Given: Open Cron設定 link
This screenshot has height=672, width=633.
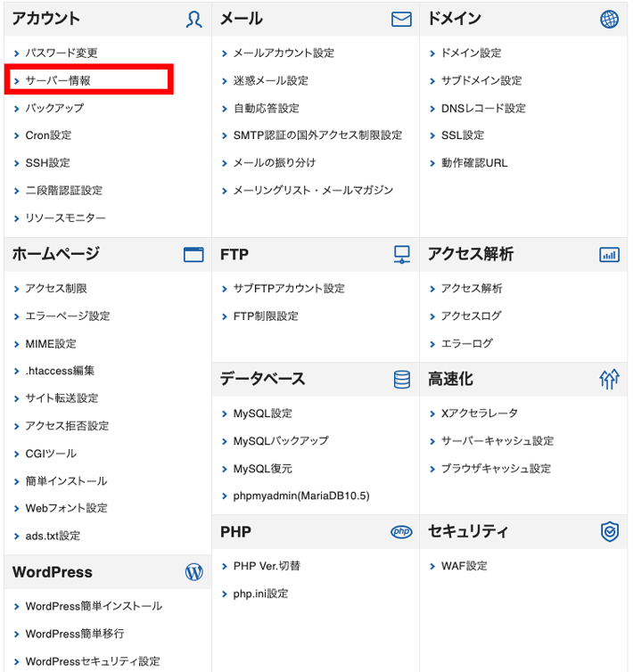Looking at the screenshot, I should coord(48,135).
